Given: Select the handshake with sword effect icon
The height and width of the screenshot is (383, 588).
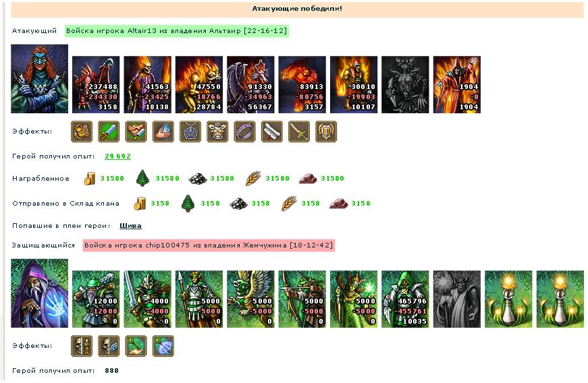Looking at the screenshot, I should 136,131.
